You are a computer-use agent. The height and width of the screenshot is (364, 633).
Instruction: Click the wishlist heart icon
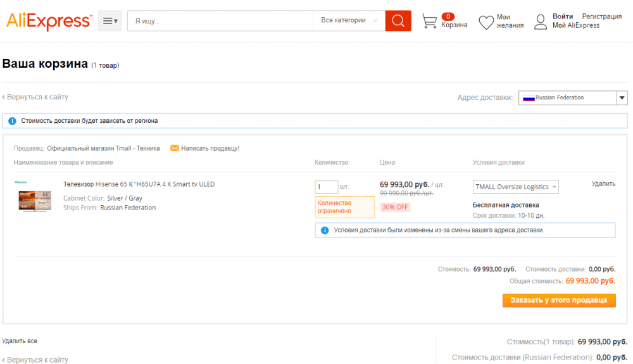(x=486, y=22)
